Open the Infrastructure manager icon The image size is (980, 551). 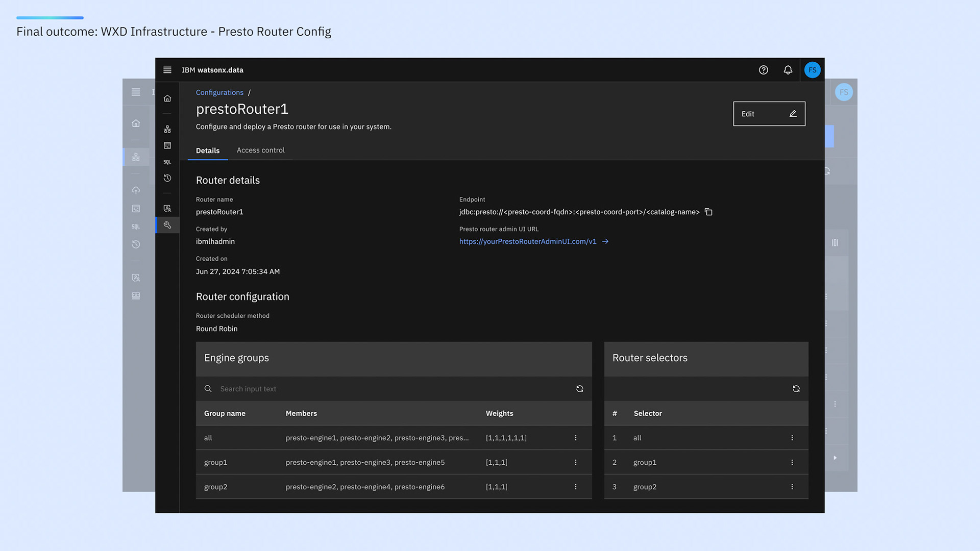167,129
